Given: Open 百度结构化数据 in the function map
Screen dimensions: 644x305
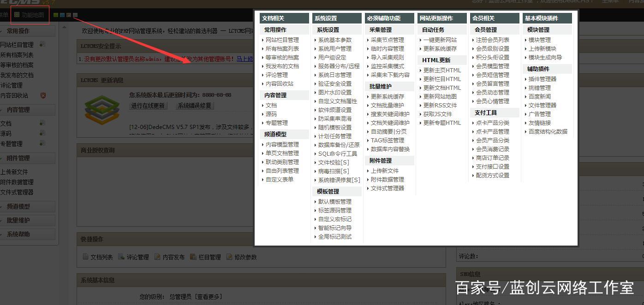Looking at the screenshot, I should point(548,132).
